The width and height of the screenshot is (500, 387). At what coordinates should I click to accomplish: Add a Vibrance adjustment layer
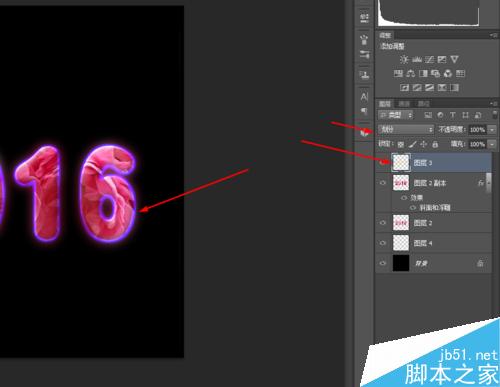coord(454,60)
